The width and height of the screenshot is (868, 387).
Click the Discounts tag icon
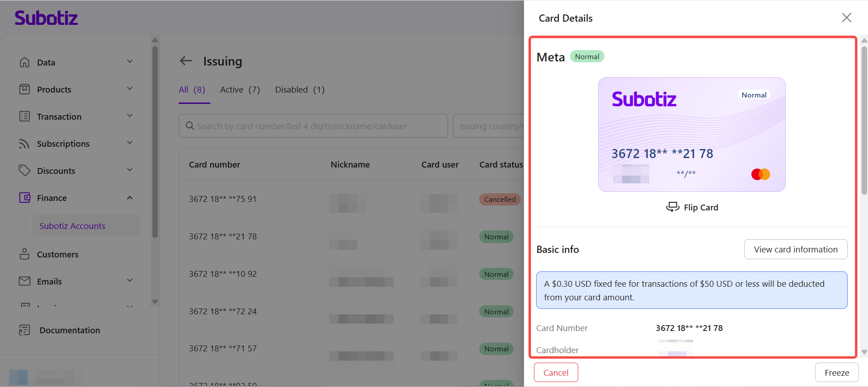pyautogui.click(x=24, y=171)
